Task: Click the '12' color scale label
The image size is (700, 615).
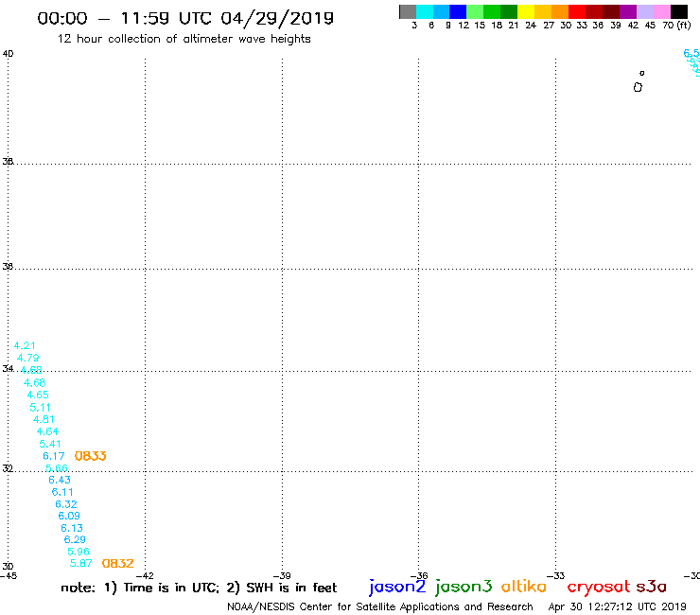Action: (464, 25)
